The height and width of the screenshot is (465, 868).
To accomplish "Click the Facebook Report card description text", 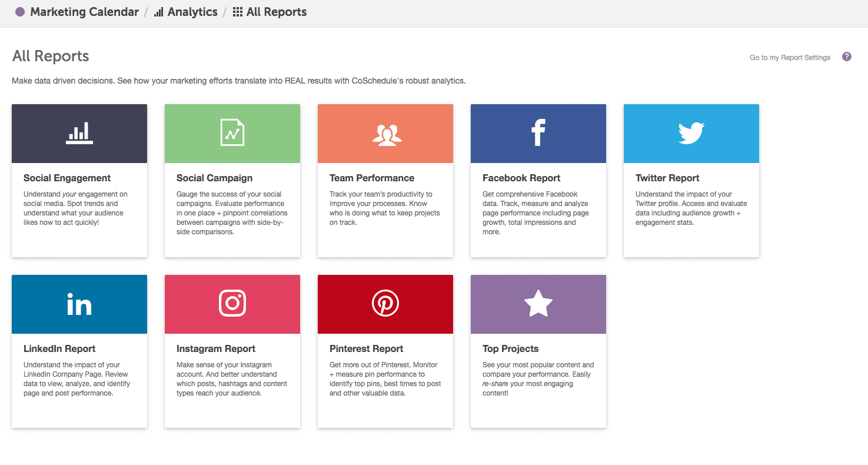I will 536,213.
